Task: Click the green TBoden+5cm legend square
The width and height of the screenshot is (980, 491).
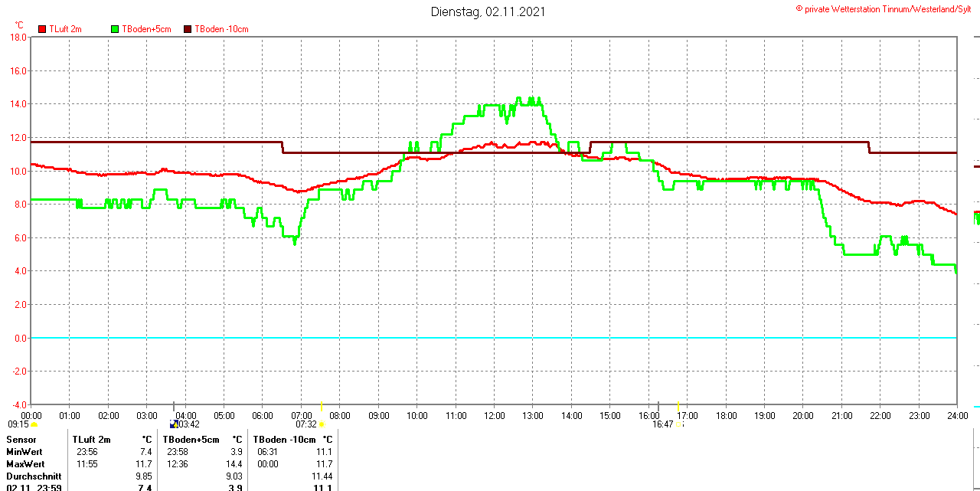Action: click(x=116, y=29)
